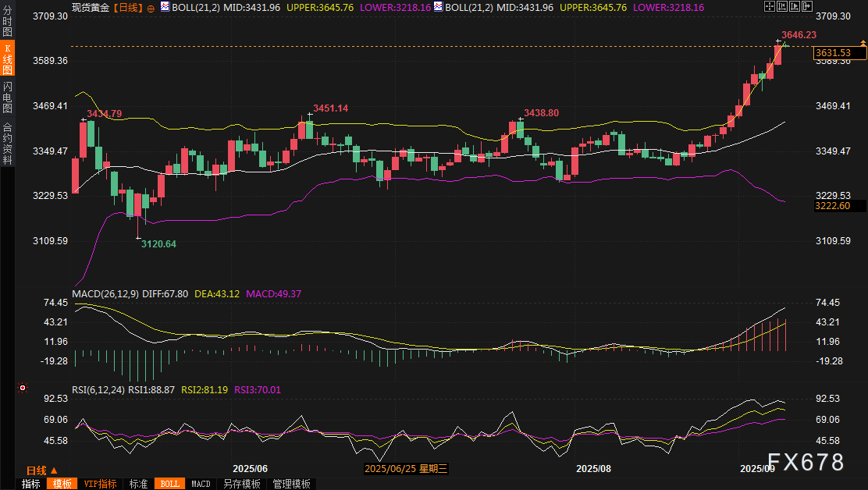The image size is (868, 490).
Task: Click the red sun marker icon left of RSI
Action: pos(23,387)
